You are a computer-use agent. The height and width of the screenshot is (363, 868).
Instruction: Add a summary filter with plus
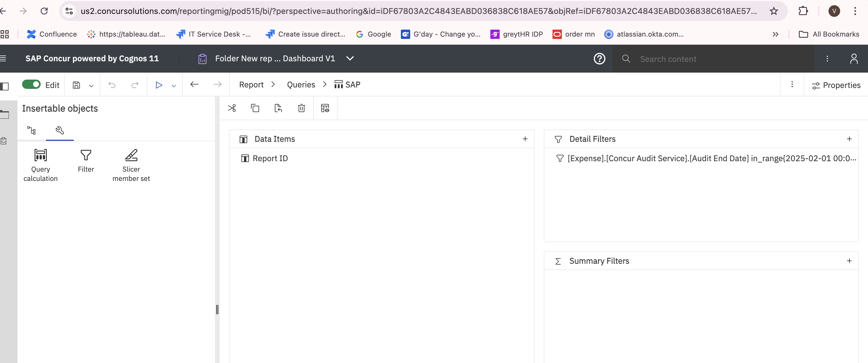849,260
